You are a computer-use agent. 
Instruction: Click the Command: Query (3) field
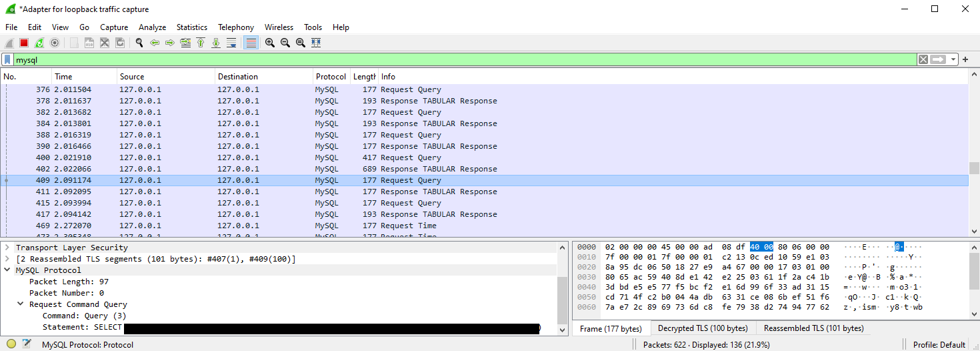tap(84, 316)
